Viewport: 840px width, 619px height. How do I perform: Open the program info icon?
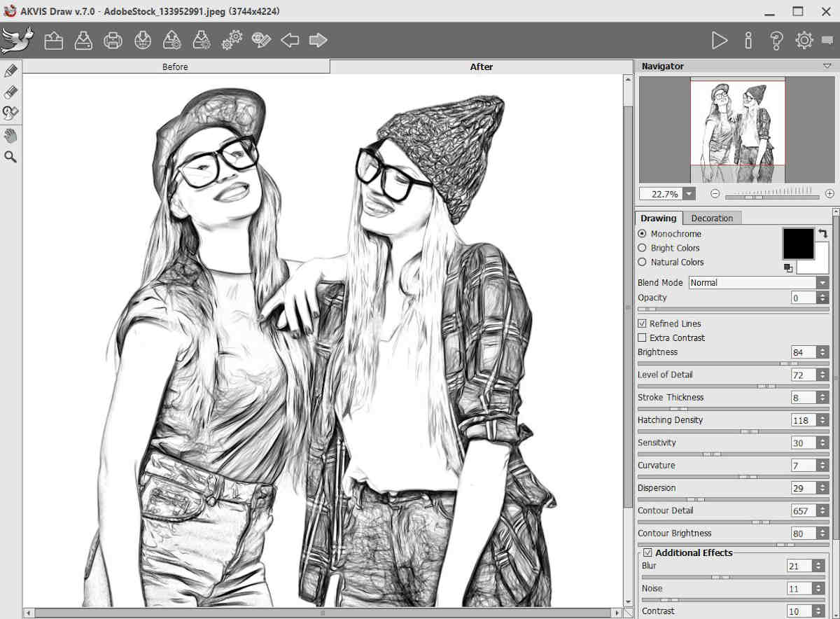pyautogui.click(x=748, y=41)
